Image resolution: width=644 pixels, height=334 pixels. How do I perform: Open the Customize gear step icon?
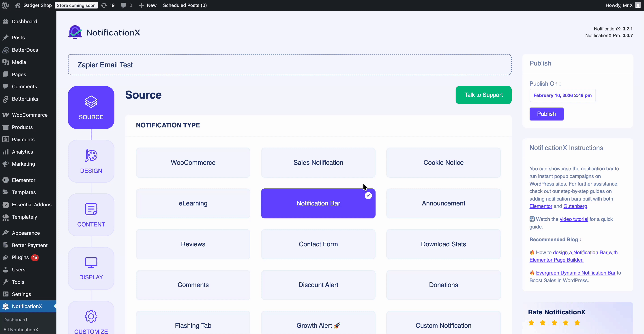tap(91, 317)
